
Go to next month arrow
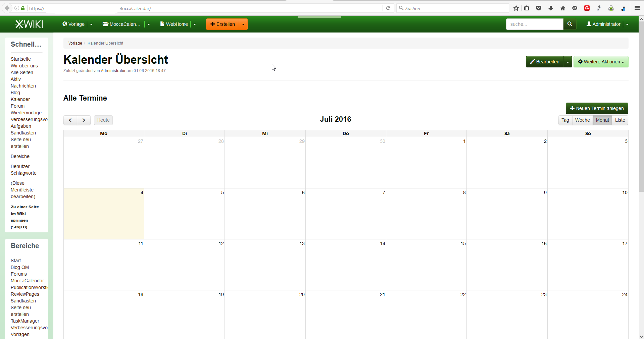pyautogui.click(x=84, y=120)
